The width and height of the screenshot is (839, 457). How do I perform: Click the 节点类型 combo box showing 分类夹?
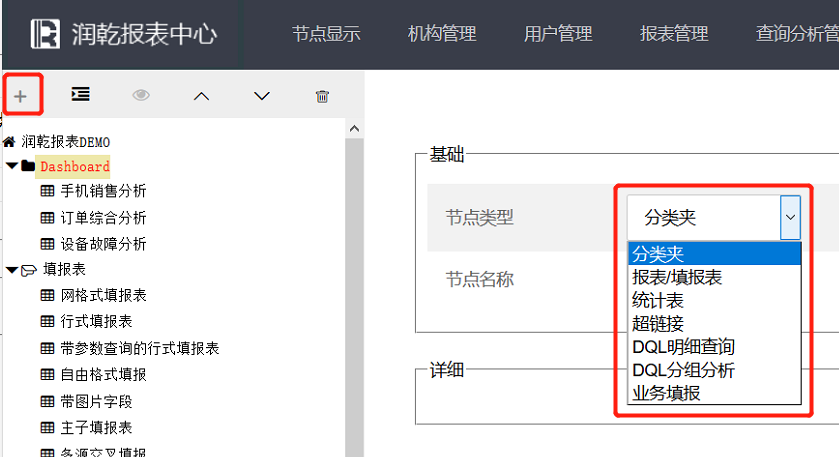click(x=714, y=217)
